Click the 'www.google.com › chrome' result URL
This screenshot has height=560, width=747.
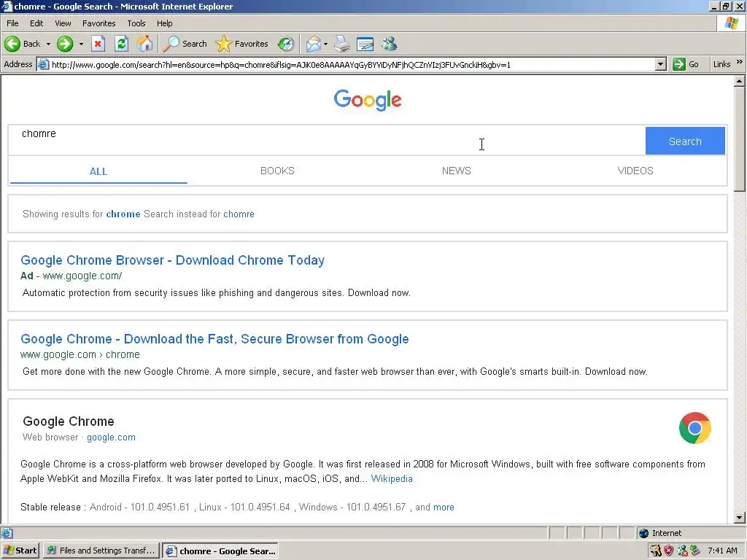click(80, 355)
